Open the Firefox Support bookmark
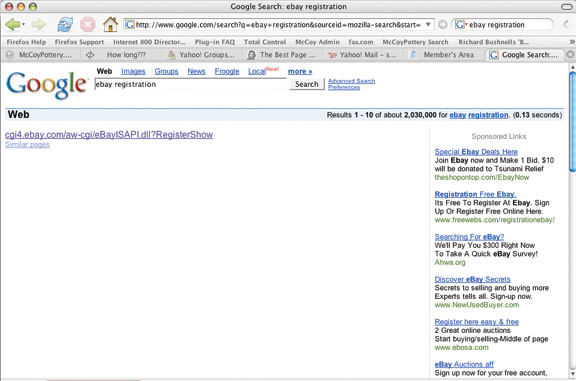The height and width of the screenshot is (381, 576). click(79, 42)
